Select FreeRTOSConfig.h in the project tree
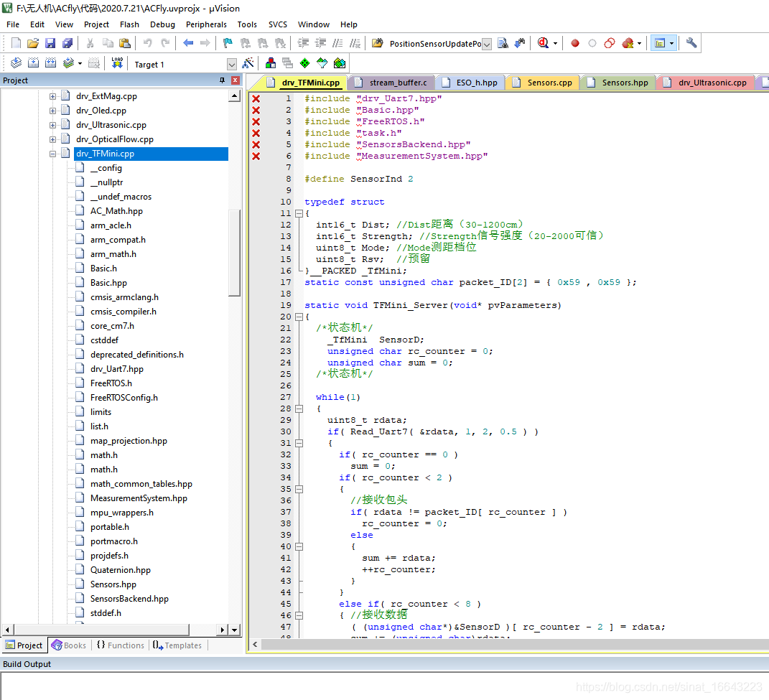Viewport: 769px width, 700px height. (x=123, y=398)
